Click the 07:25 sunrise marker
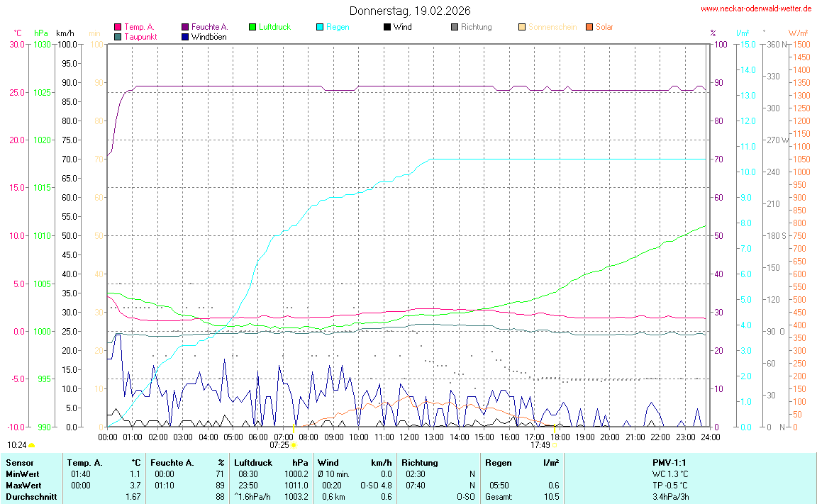Viewport: 817px width, 504px height. (x=294, y=445)
